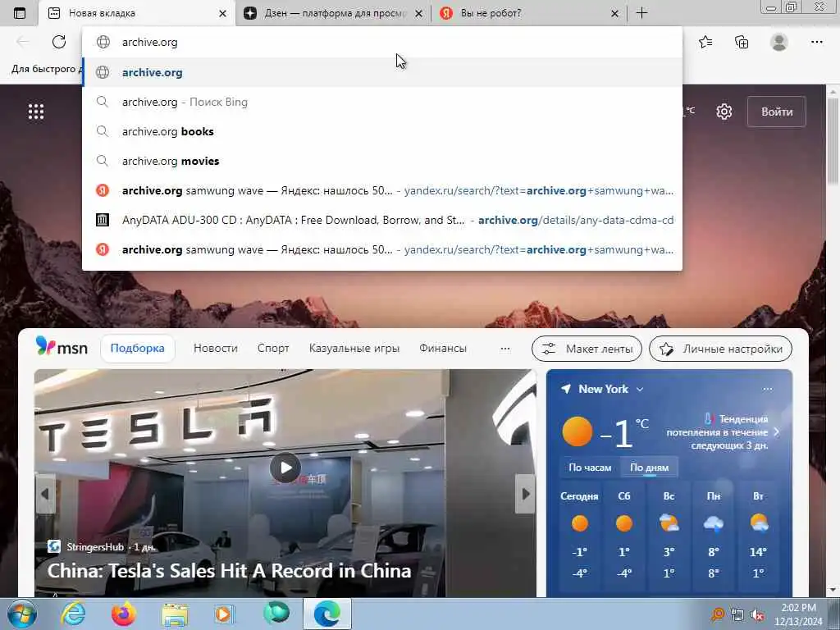This screenshot has height=630, width=840.
Task: Click Microsoft Edge taskbar icon
Action: coord(326,614)
